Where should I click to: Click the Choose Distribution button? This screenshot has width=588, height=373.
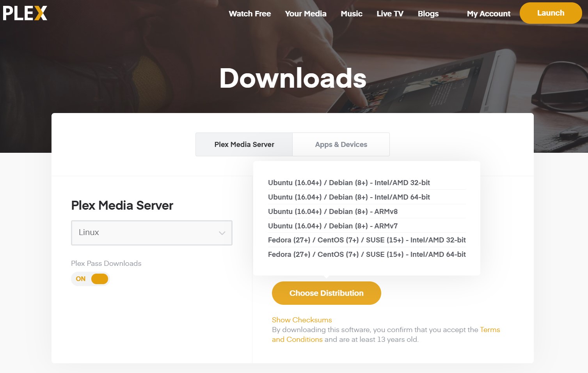[327, 293]
